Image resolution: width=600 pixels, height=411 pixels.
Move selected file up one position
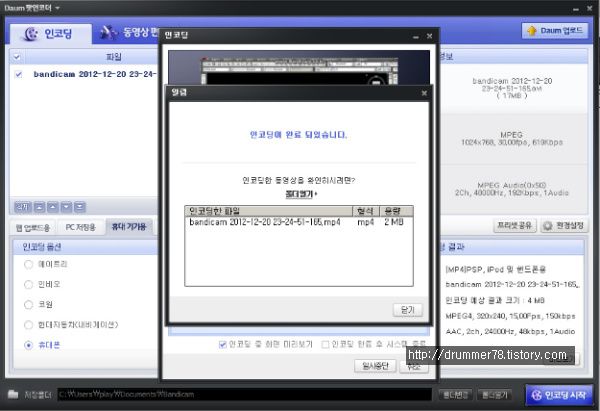pyautogui.click(x=53, y=207)
